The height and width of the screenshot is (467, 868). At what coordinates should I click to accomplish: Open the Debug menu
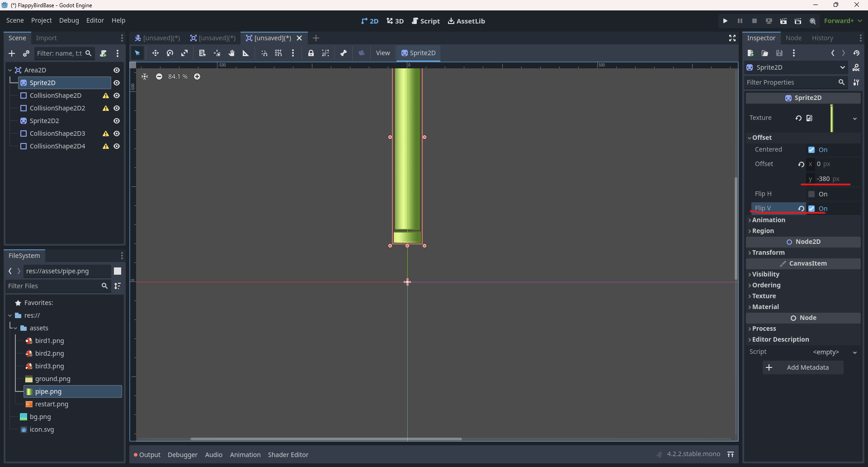click(x=69, y=20)
